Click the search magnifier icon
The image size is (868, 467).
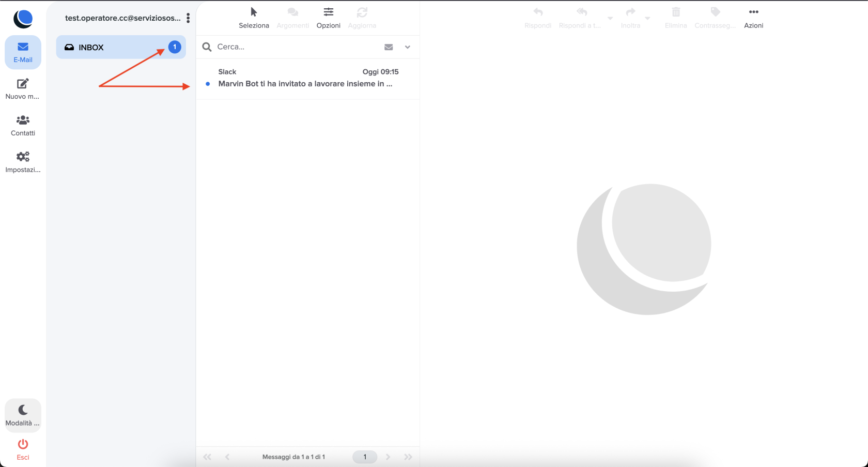207,47
